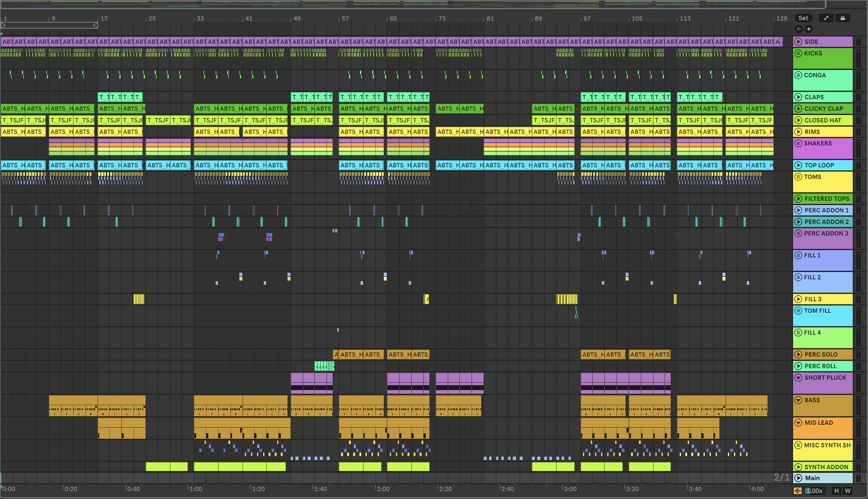Click the 2/1 grid size label
868x499 pixels.
pyautogui.click(x=782, y=477)
